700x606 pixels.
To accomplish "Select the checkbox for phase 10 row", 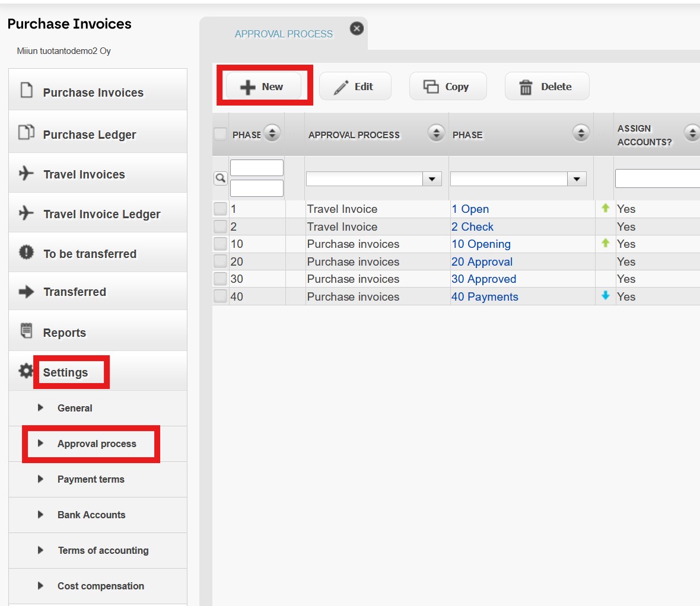I will coord(221,244).
